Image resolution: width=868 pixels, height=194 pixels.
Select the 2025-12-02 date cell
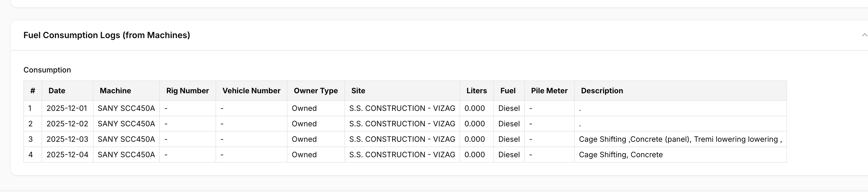coord(67,124)
